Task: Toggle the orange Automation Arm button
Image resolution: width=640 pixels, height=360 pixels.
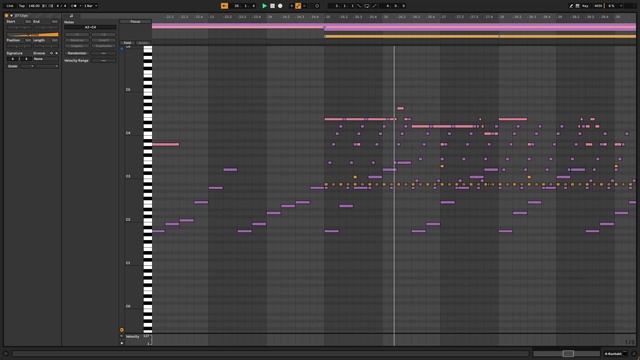Action: 298,6
